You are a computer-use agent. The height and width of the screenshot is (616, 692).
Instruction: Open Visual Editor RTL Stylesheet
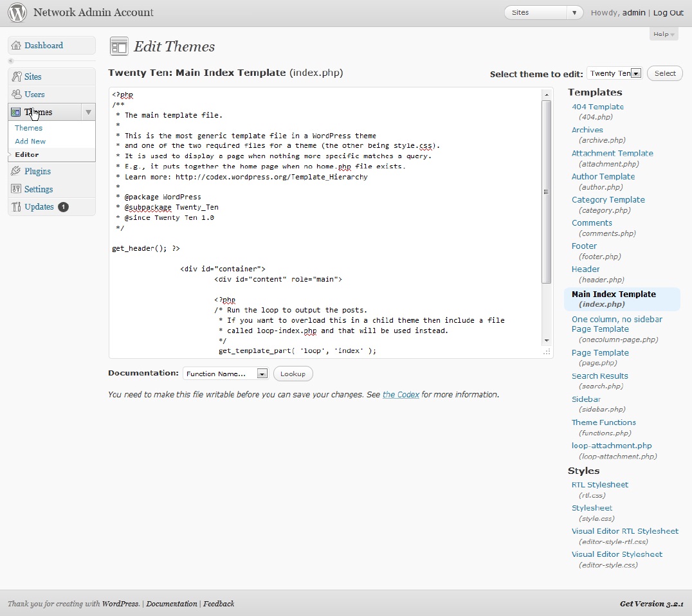[625, 531]
